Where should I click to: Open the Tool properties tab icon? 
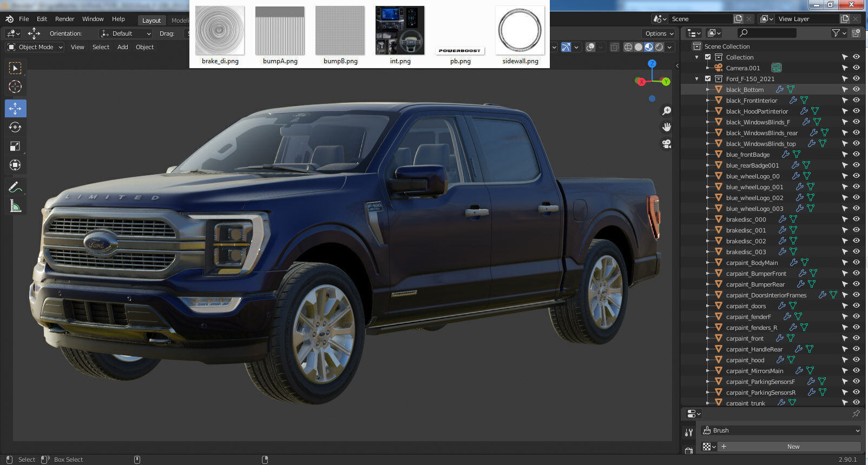click(689, 433)
